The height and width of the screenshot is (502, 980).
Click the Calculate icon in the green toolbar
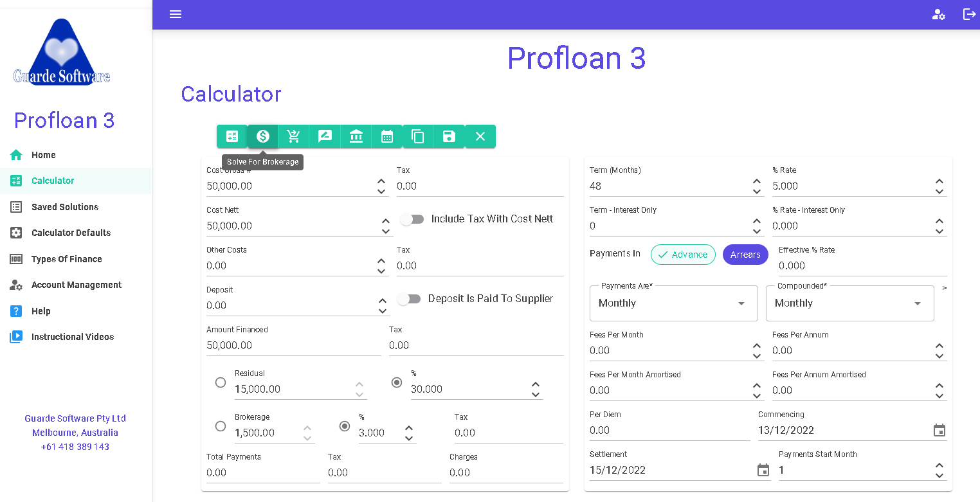[232, 136]
